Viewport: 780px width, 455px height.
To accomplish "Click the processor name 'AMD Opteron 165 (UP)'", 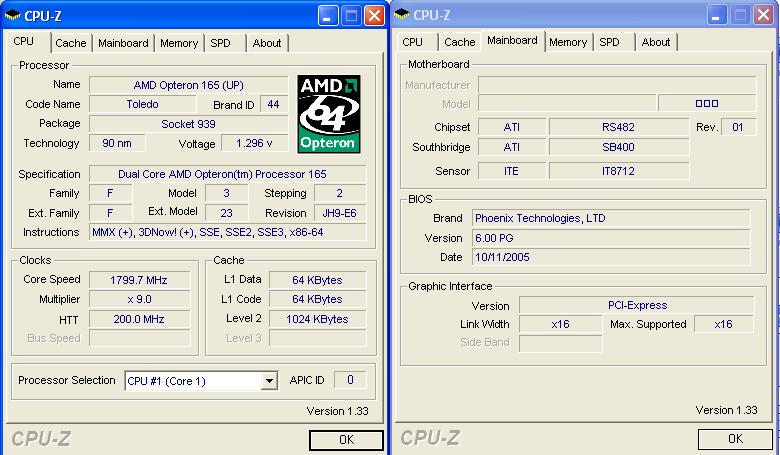I will [x=189, y=85].
